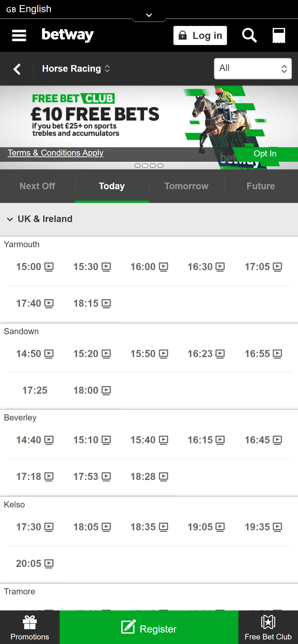This screenshot has height=644, width=298.
Task: Click the Promotions gift icon
Action: (x=29, y=621)
